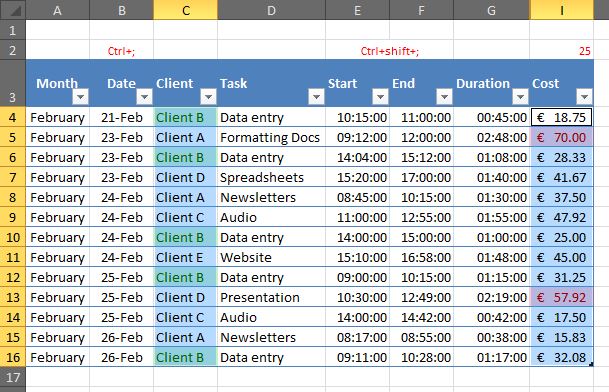Open the Duration column filter dropdown

(520, 97)
